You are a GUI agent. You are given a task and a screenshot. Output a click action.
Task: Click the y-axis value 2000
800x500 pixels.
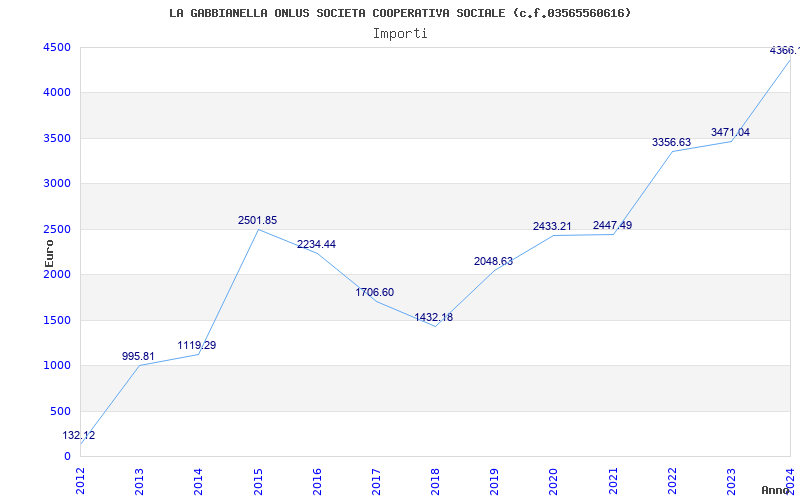[x=57, y=274]
